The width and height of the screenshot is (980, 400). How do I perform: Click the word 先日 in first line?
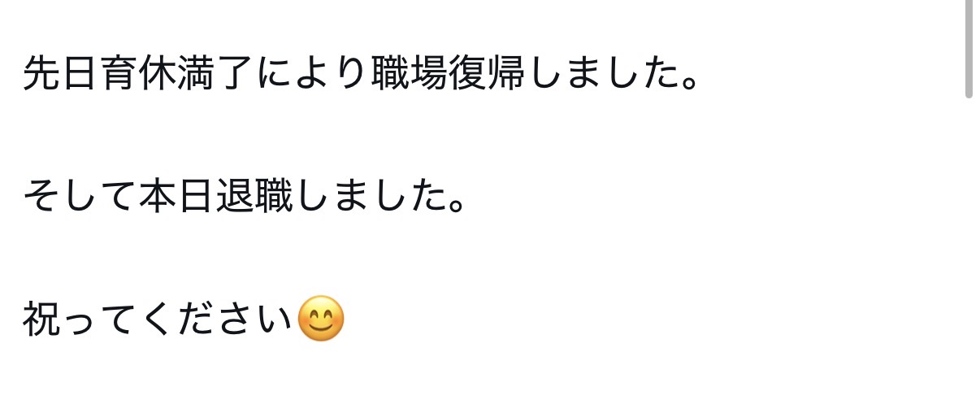pyautogui.click(x=62, y=75)
